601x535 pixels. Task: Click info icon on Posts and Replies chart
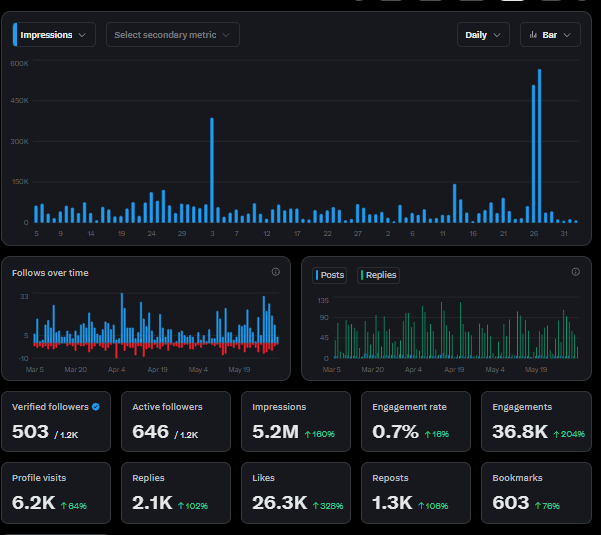click(575, 272)
